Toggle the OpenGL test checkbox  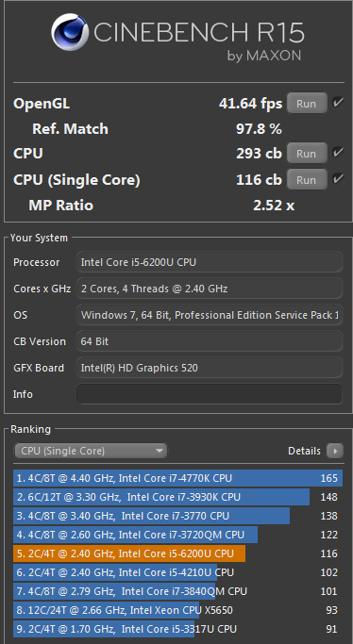click(338, 103)
